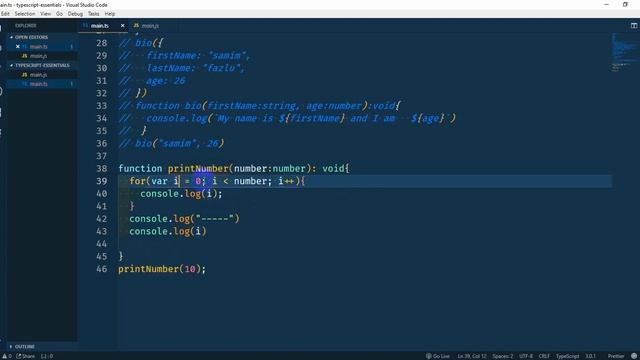Click the printNumber function name on line 38
The width and height of the screenshot is (640, 360).
[x=198, y=169]
